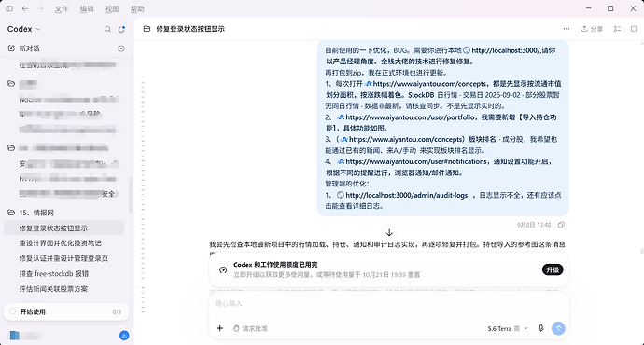The height and width of the screenshot is (345, 644).
Task: Open the three-dot more options menu
Action: click(567, 29)
